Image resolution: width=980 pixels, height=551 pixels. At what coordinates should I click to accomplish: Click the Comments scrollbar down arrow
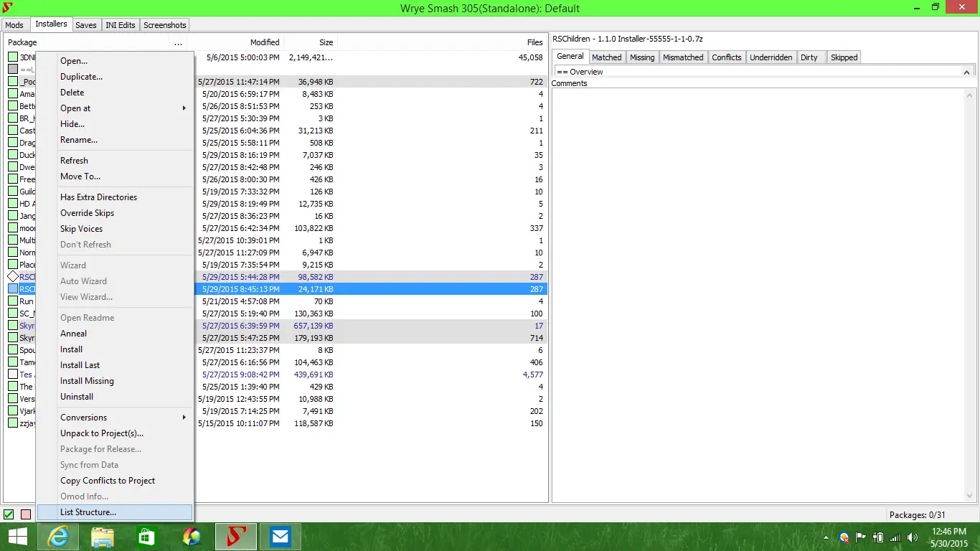coord(971,496)
